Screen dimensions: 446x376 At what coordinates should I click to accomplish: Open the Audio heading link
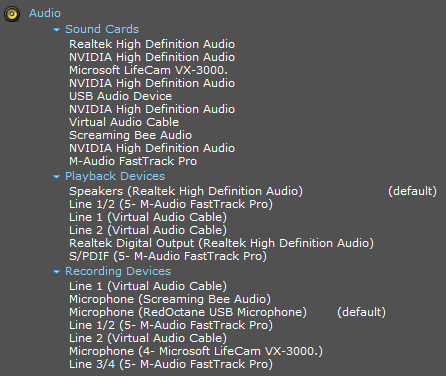point(45,13)
